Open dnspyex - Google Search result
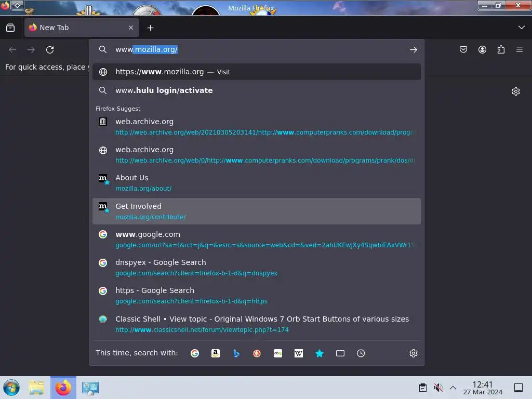 [x=257, y=268]
